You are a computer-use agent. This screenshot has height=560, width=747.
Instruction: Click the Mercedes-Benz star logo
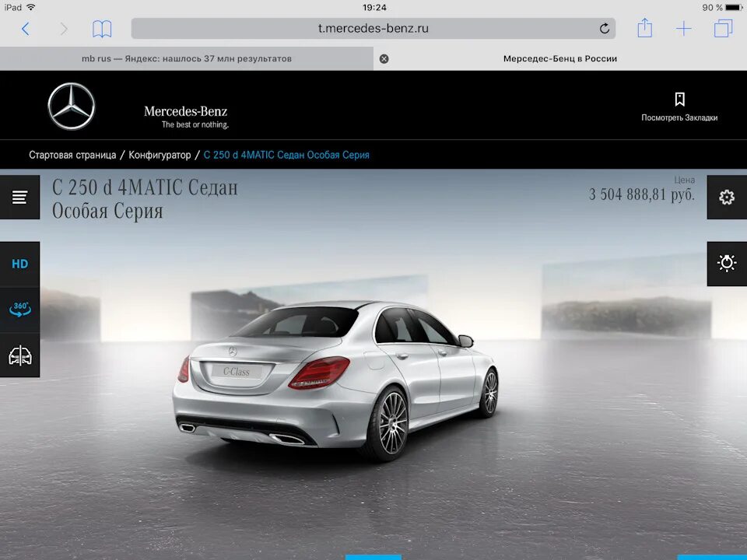72,107
